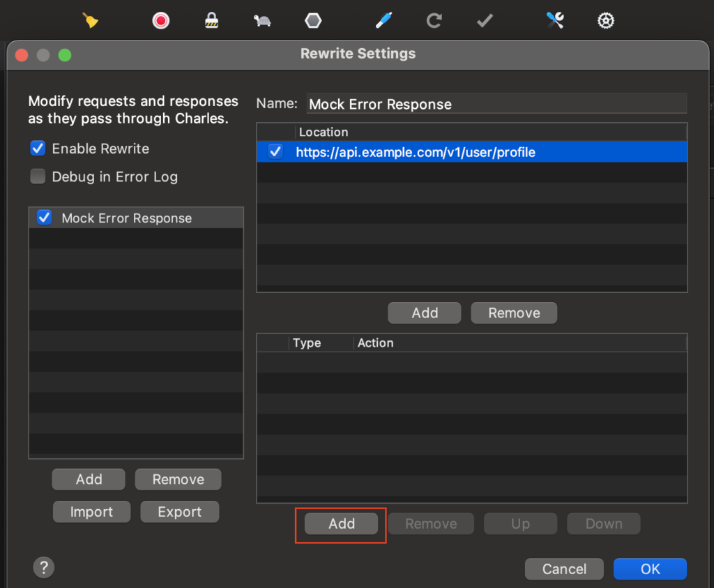Click the SSL Proxying padlock icon
This screenshot has height=588, width=714.
click(212, 21)
